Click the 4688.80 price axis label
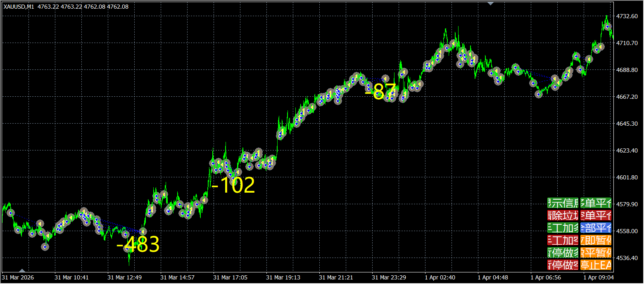 pos(627,70)
